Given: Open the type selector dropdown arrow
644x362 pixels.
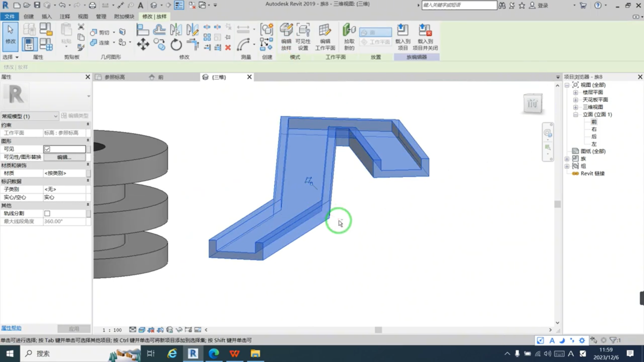Looking at the screenshot, I should 89,97.
